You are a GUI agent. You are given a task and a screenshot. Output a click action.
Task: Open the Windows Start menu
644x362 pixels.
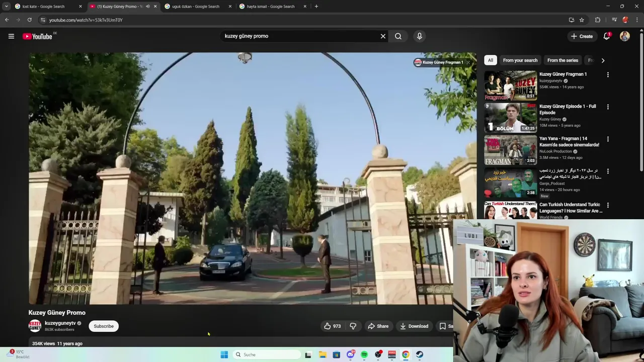pos(224,354)
